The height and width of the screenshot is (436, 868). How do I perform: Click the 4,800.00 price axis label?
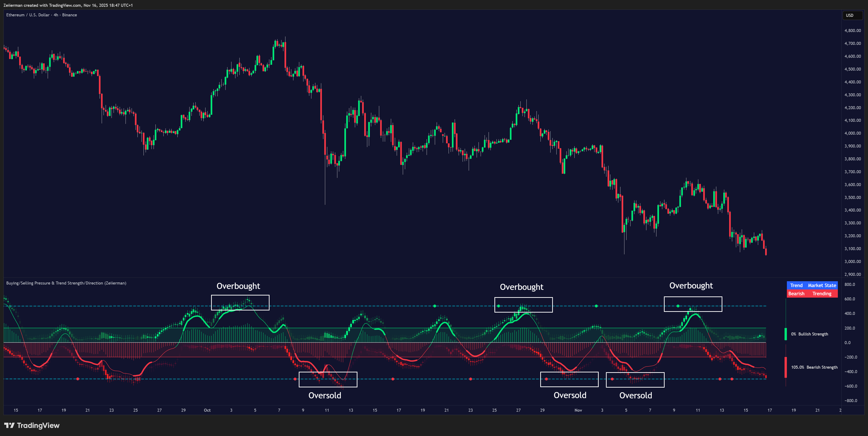click(853, 30)
